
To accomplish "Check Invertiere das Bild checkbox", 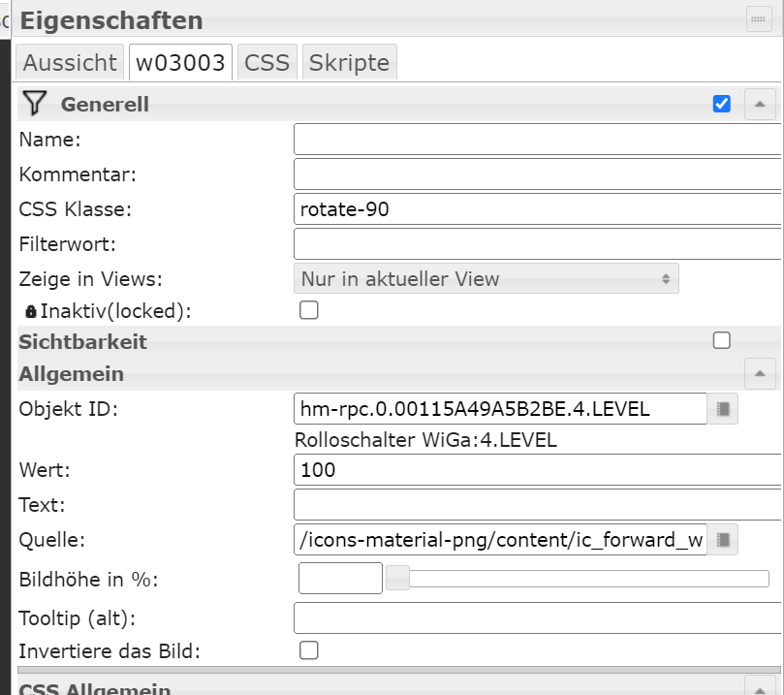I will (308, 650).
